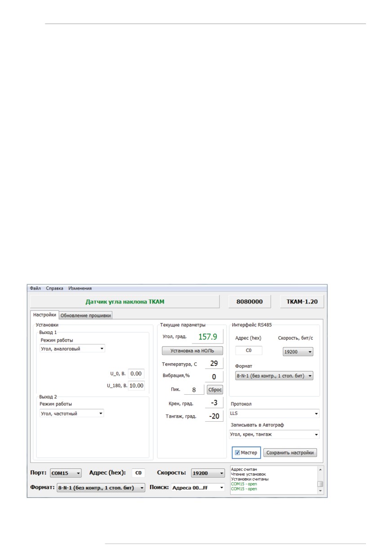Click the Датчик угла наклона ТКАМ header button
The width and height of the screenshot is (392, 557).
pos(125,302)
